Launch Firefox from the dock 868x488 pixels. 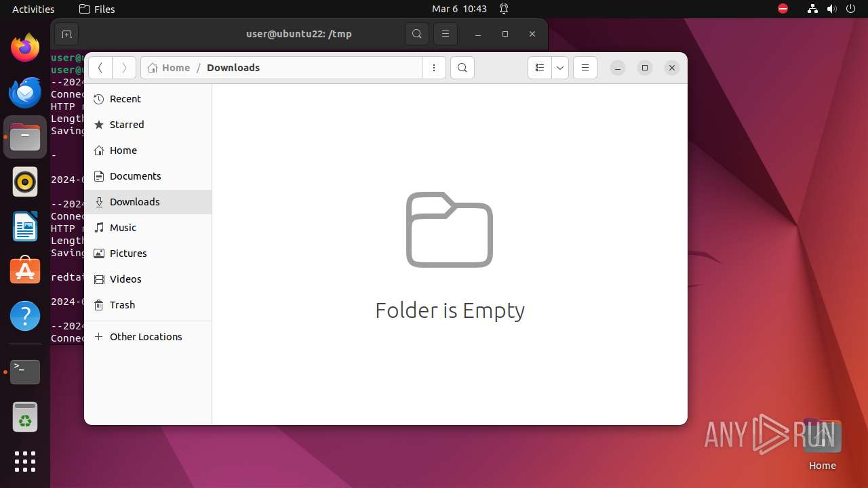click(x=25, y=47)
